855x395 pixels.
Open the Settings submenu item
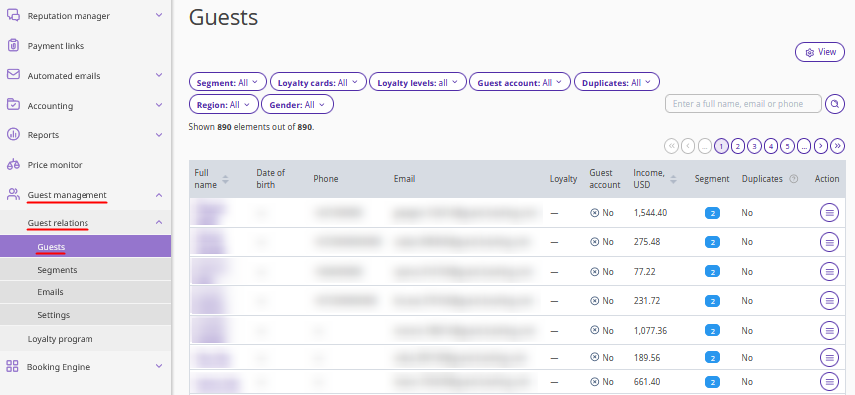(85, 315)
